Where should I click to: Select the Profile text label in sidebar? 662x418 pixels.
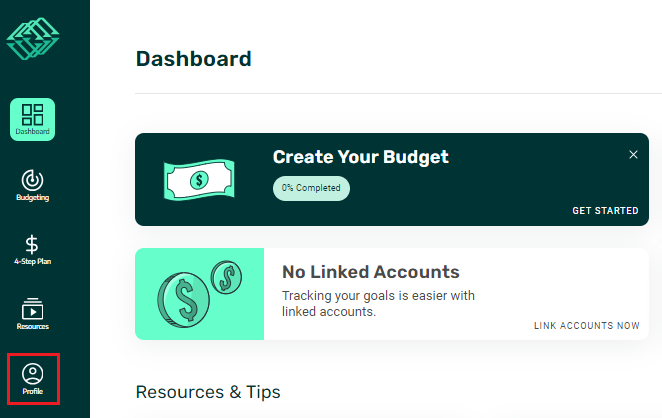33,390
